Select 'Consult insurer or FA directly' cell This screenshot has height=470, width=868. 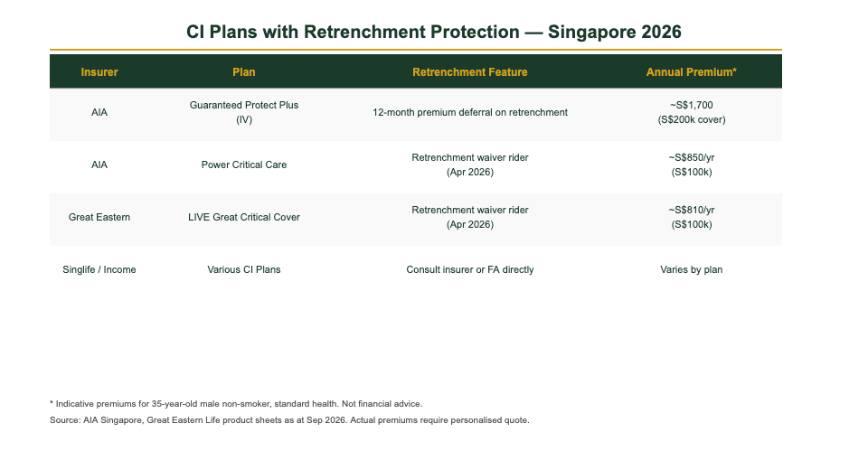[x=469, y=269]
